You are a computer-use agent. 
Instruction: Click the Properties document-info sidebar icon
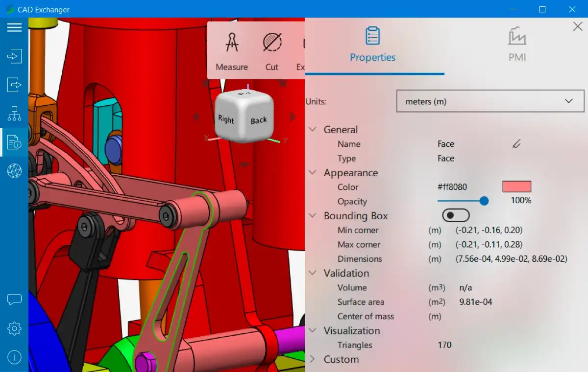tap(14, 142)
